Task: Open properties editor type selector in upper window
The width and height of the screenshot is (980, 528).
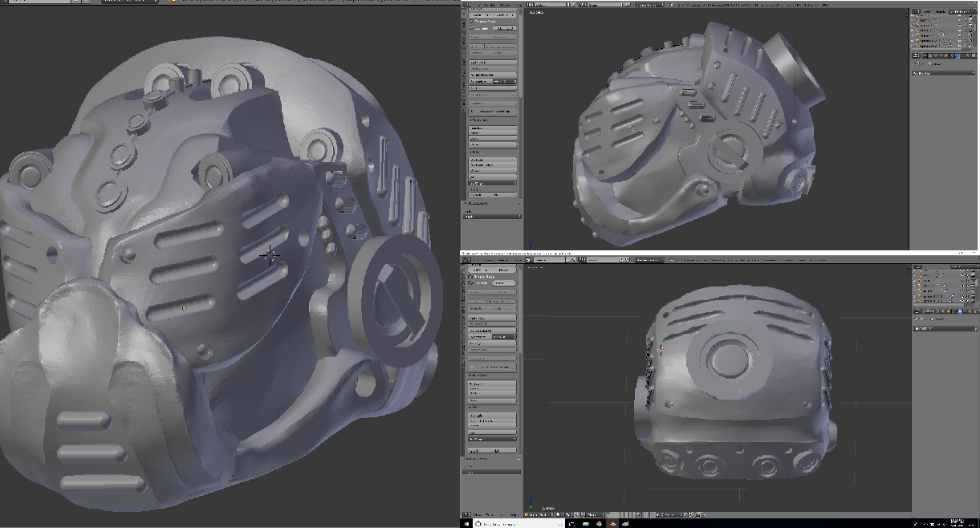Action: tap(916, 55)
